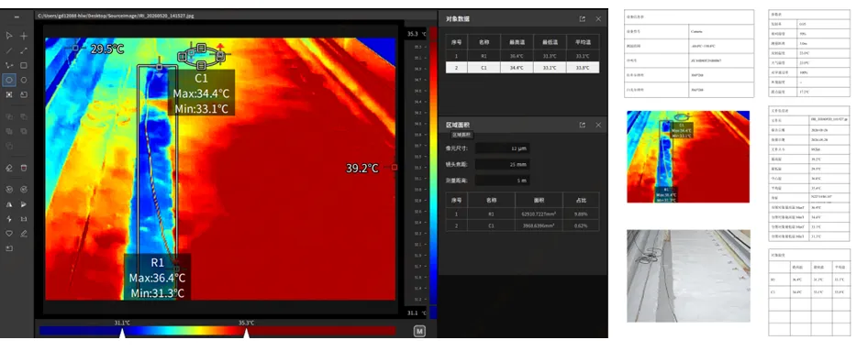Click the 最高温 column header
868x362 pixels.
click(517, 42)
